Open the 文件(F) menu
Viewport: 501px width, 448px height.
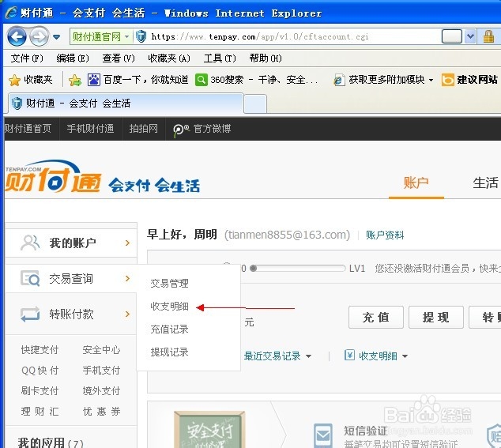[27, 58]
